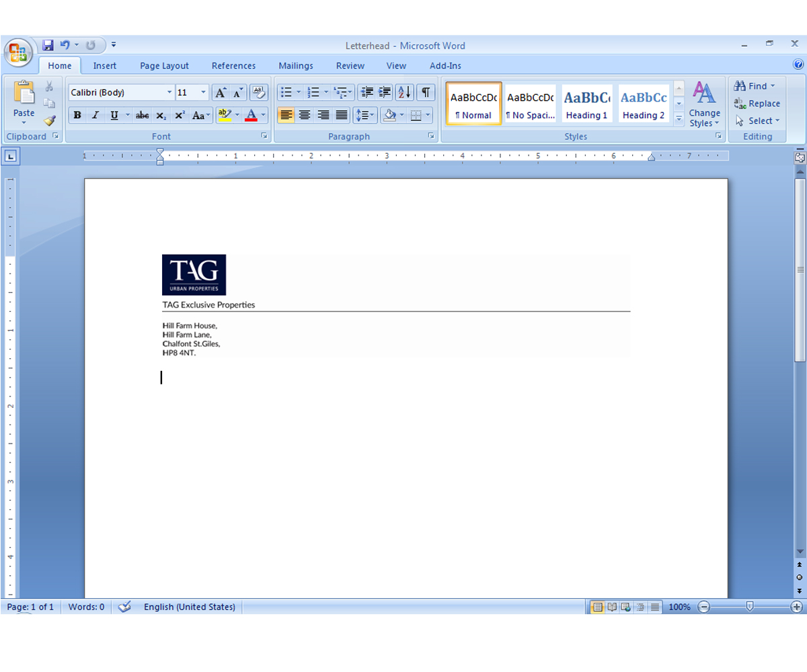Open the Calibri font name dropdown
This screenshot has width=807, height=672.
[x=169, y=93]
